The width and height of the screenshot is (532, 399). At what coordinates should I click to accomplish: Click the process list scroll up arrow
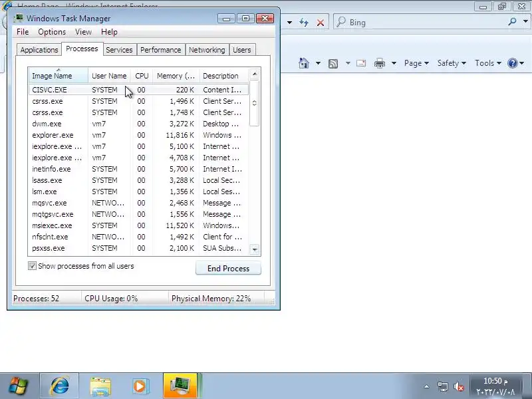point(255,74)
